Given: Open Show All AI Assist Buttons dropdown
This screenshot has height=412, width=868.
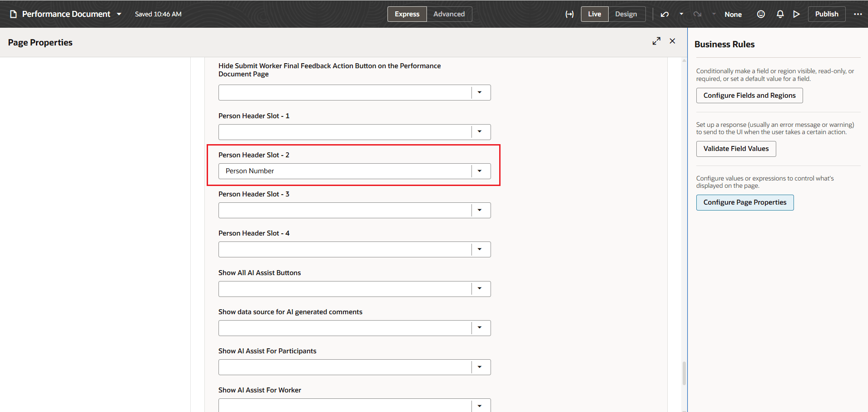Looking at the screenshot, I should [480, 289].
